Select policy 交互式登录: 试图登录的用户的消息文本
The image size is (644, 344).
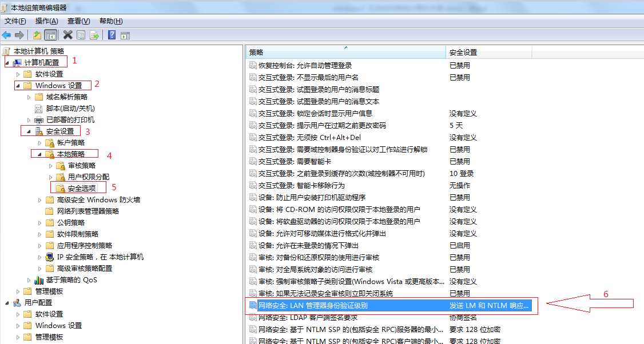pos(319,101)
